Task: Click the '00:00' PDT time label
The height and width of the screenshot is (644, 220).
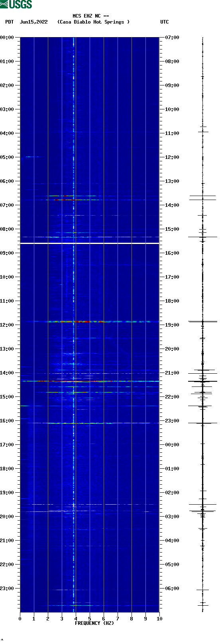Action: [7, 38]
